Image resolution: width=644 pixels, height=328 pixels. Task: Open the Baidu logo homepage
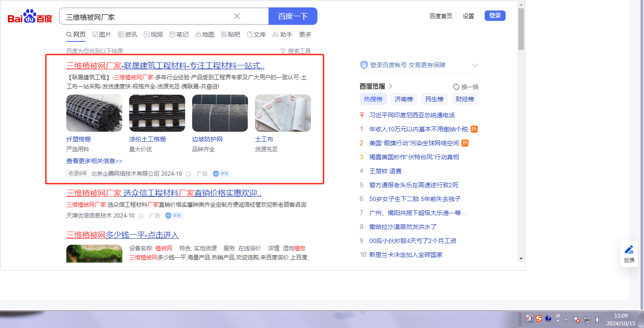coord(30,17)
